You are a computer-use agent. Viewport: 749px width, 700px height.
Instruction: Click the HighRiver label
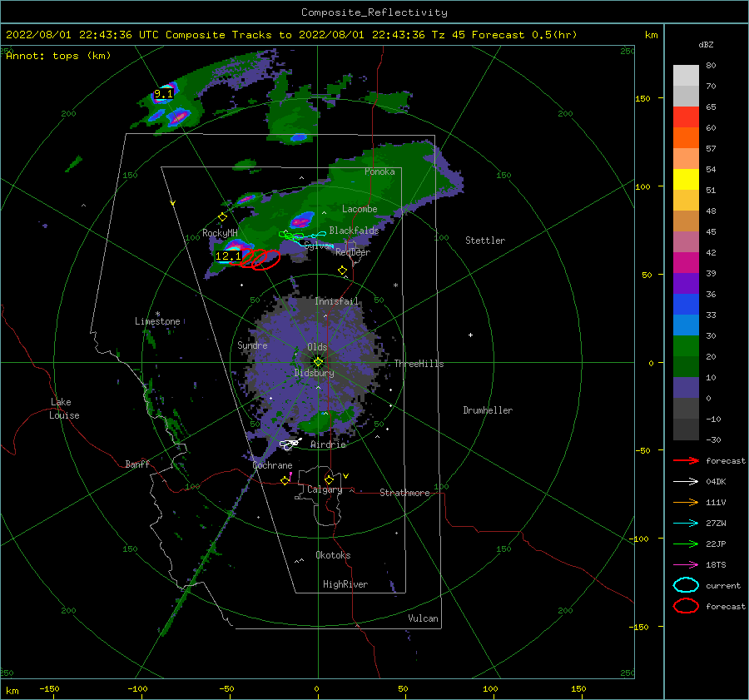(345, 584)
